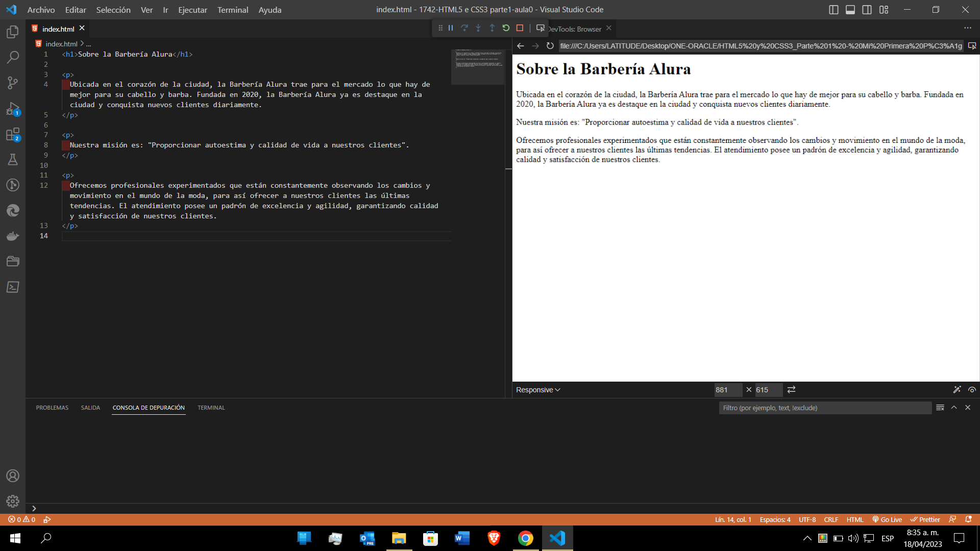The image size is (980, 551).
Task: Close the bottom panel
Action: (968, 408)
